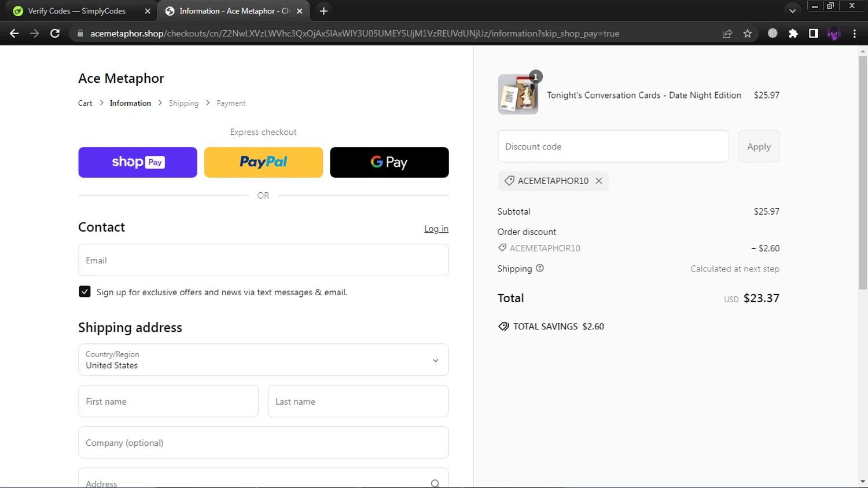Click 'Calculated at next step' text
This screenshot has width=868, height=488.
click(x=735, y=269)
